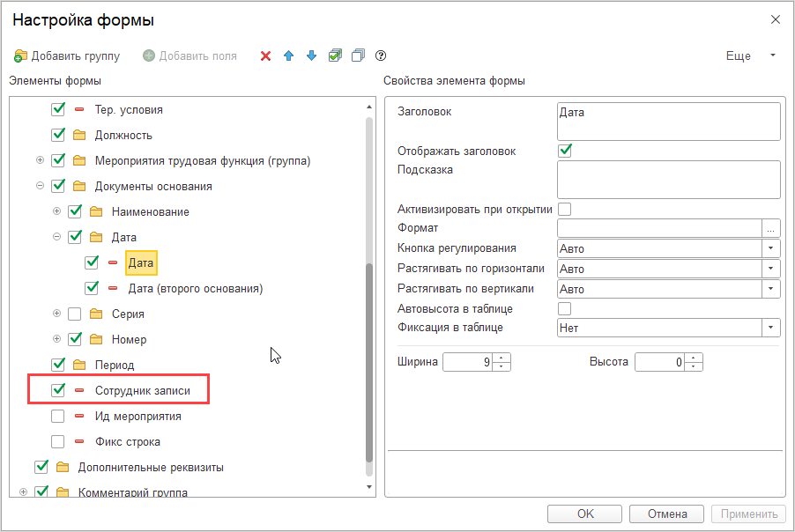Expand the 'Номер' node
The width and height of the screenshot is (795, 532).
pos(56,338)
